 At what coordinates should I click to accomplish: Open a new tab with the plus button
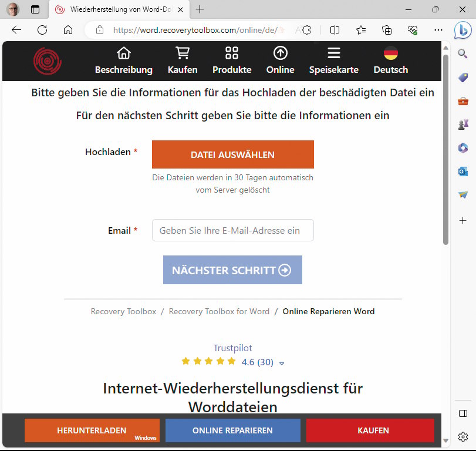point(200,9)
